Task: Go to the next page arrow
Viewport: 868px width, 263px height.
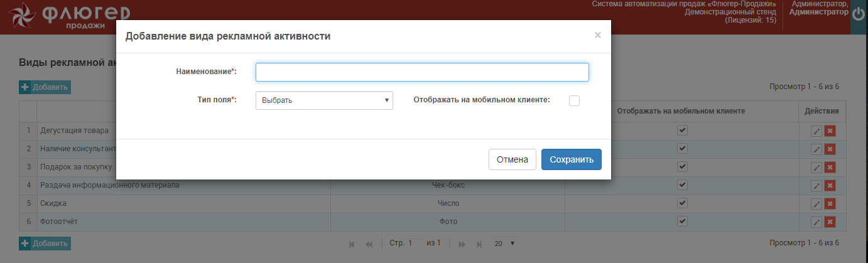Action: (x=462, y=244)
